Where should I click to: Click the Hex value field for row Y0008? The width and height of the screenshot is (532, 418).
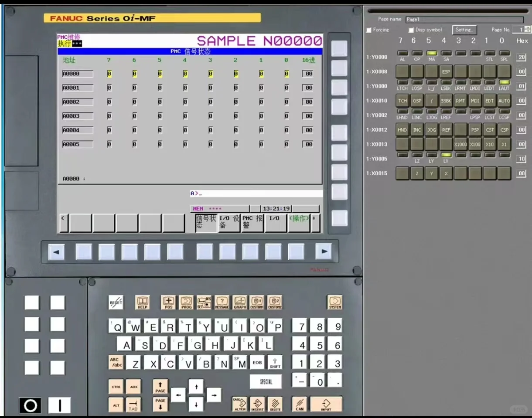click(522, 57)
